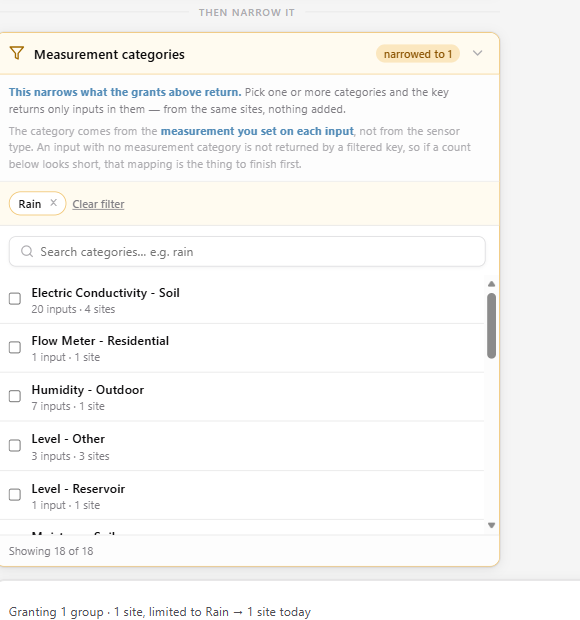Tick the Level - Other checkbox
This screenshot has height=620, width=580.
(x=15, y=446)
